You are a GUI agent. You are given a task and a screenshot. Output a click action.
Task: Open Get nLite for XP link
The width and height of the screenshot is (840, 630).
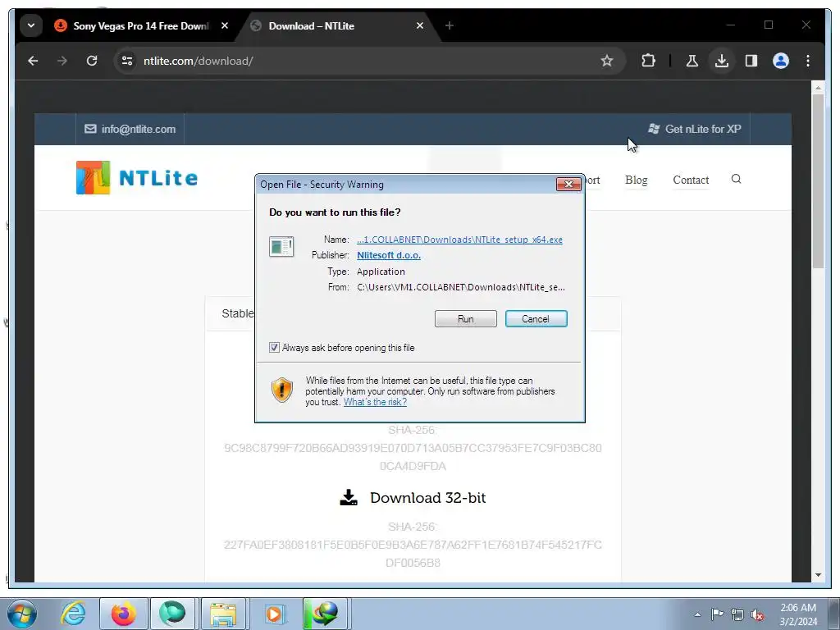click(x=695, y=129)
